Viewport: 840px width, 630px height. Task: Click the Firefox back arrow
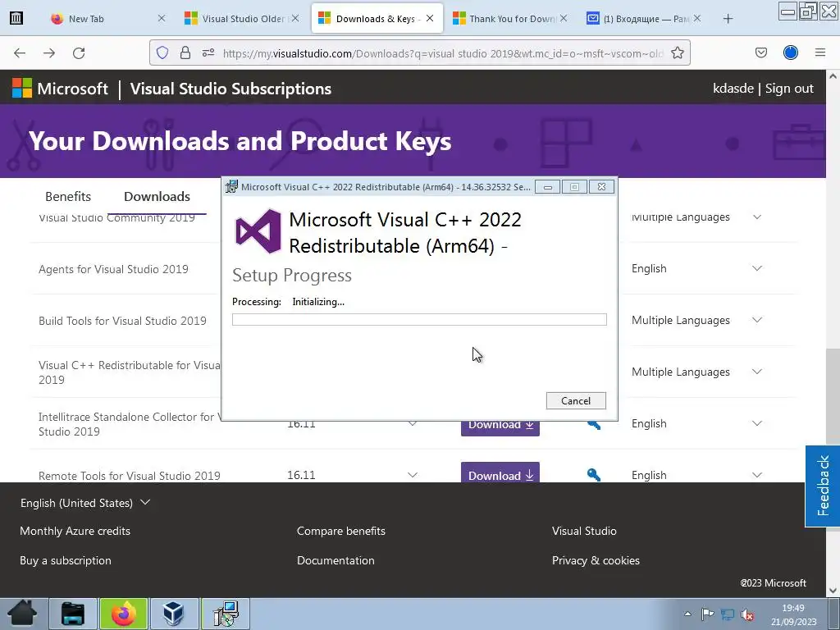point(20,52)
